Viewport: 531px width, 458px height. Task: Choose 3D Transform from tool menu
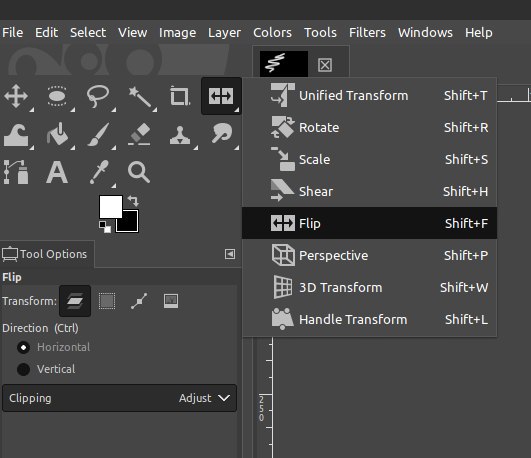tap(369, 287)
